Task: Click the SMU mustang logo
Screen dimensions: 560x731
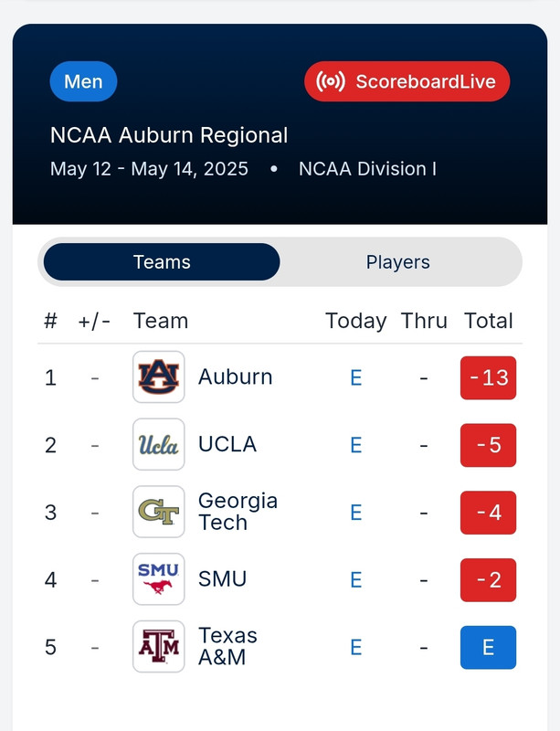Action: (158, 579)
